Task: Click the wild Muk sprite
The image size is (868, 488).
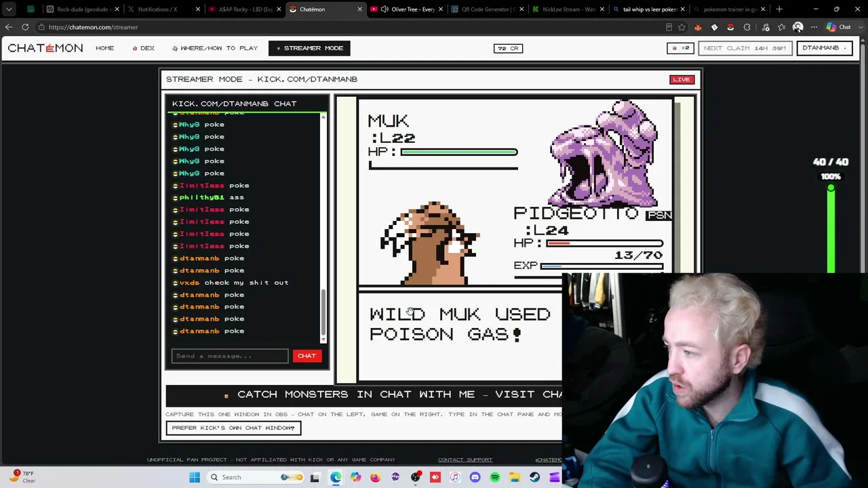Action: click(x=604, y=154)
